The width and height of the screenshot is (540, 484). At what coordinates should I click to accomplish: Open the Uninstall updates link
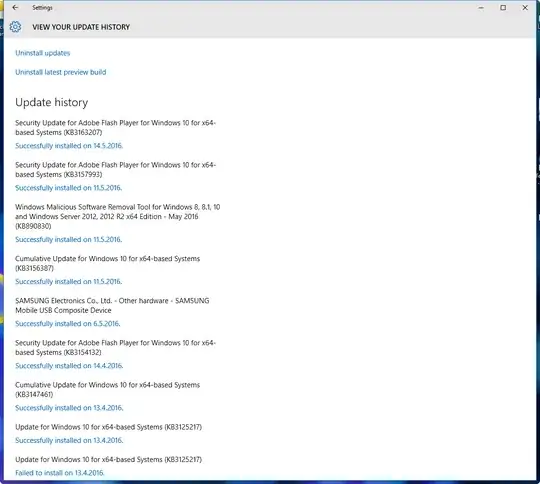[x=42, y=53]
